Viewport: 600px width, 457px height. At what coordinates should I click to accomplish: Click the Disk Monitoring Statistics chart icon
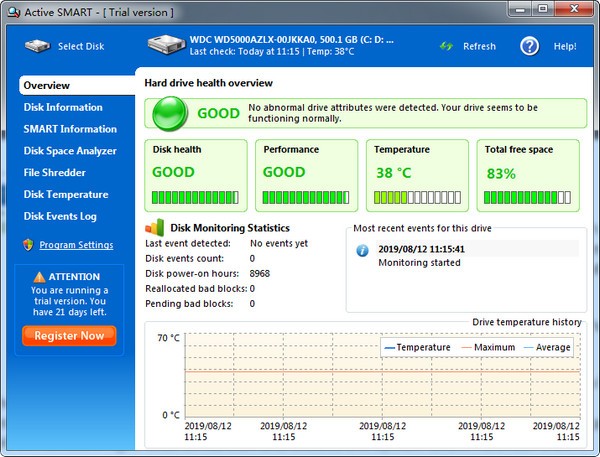click(155, 227)
